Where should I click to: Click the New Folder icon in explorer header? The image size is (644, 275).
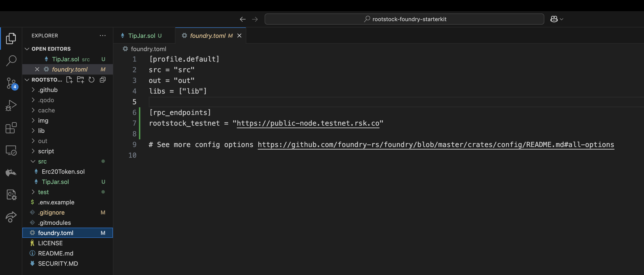point(80,80)
